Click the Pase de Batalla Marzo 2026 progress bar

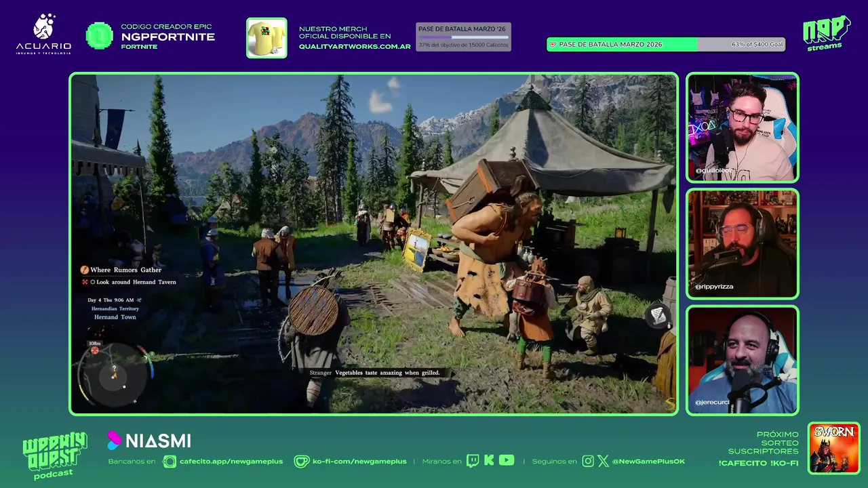click(666, 44)
